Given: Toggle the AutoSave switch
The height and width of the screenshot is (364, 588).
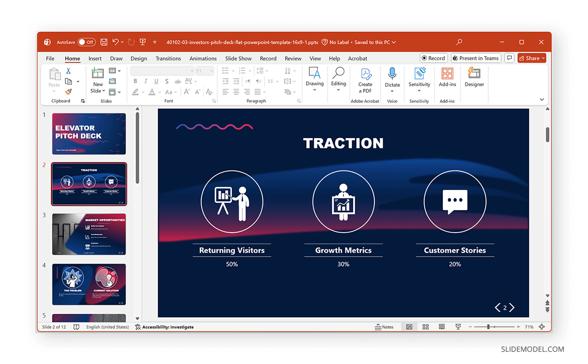Looking at the screenshot, I should point(86,42).
